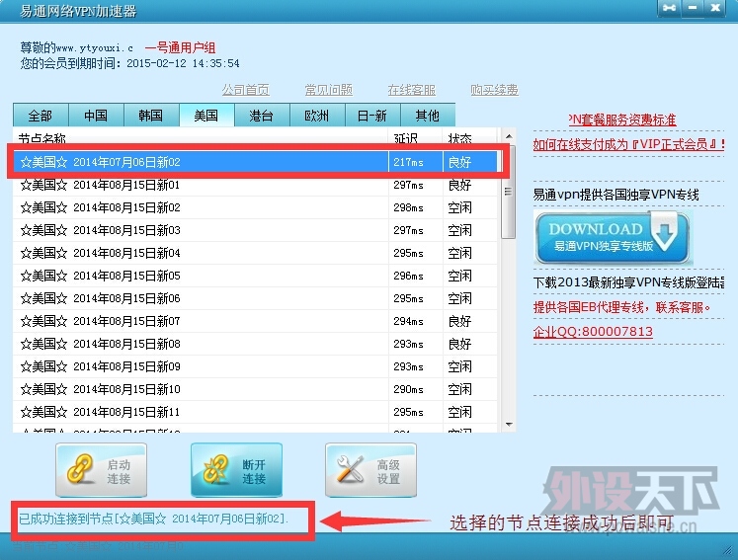This screenshot has width=738, height=560.
Task: Minimize the VPN accelerator window
Action: [693, 8]
